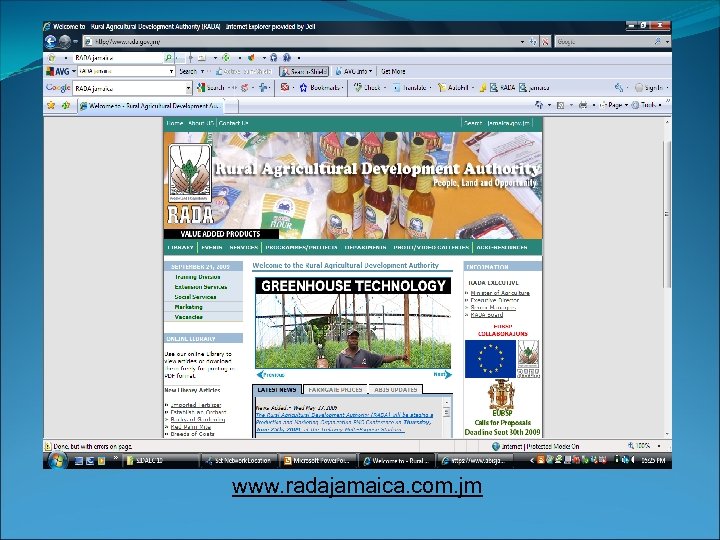Image resolution: width=720 pixels, height=540 pixels.
Task: Click the Contact Us link on the RADA site
Action: (233, 123)
